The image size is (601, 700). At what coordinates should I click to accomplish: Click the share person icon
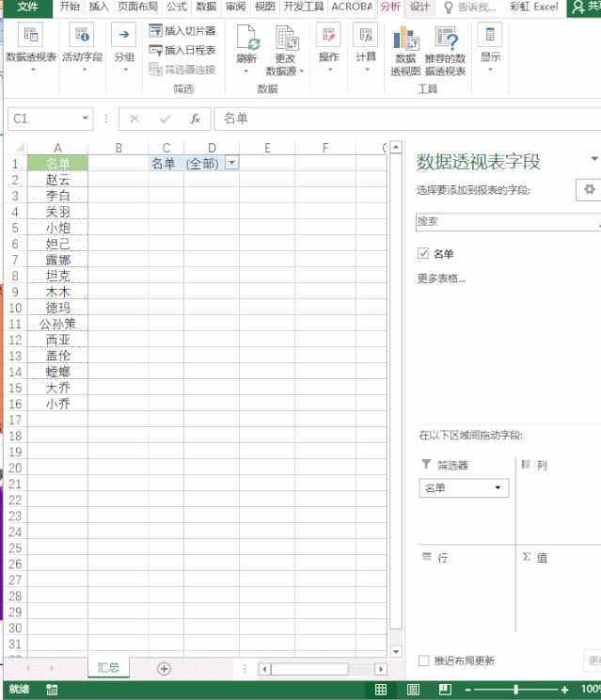point(578,7)
